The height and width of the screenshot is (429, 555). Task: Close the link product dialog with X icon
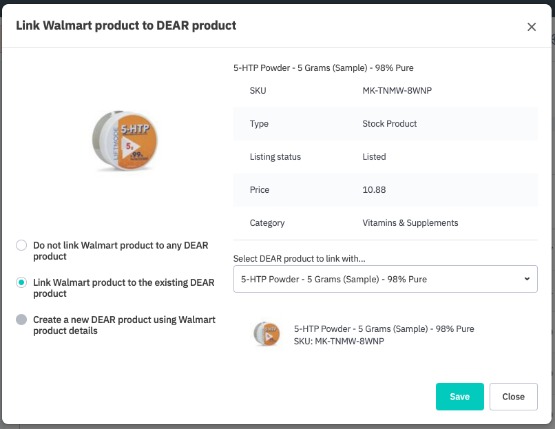531,27
